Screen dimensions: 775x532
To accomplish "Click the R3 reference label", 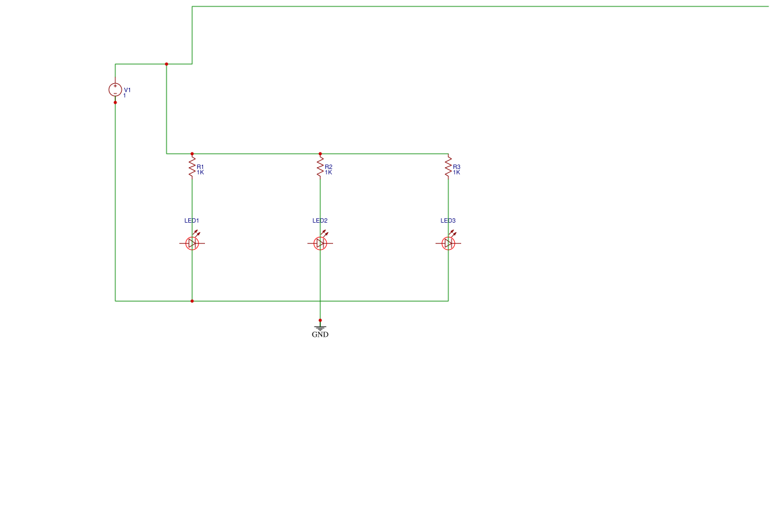I will (x=456, y=166).
